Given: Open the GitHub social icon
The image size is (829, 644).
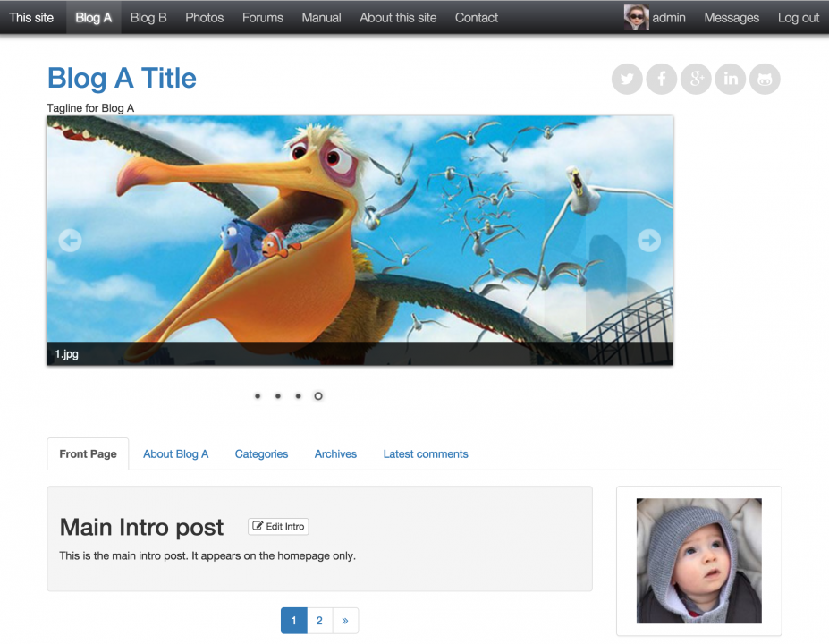Looking at the screenshot, I should tap(765, 80).
